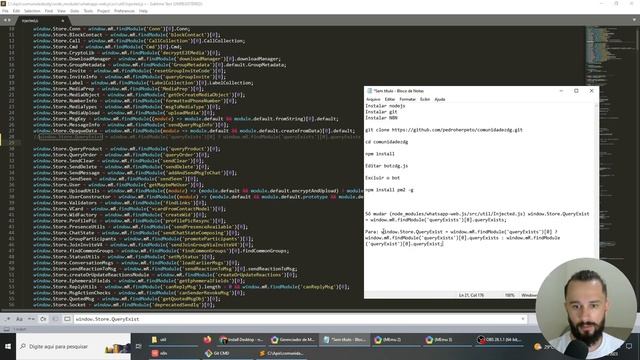Open Notepad Arquivo menu
640x360 pixels.
(x=373, y=99)
